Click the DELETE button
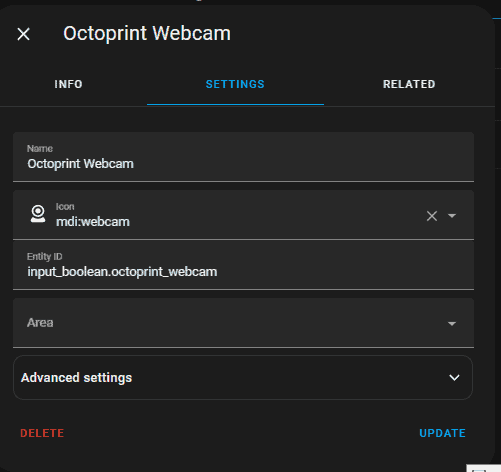Screen dimensions: 501x472 click(42, 433)
